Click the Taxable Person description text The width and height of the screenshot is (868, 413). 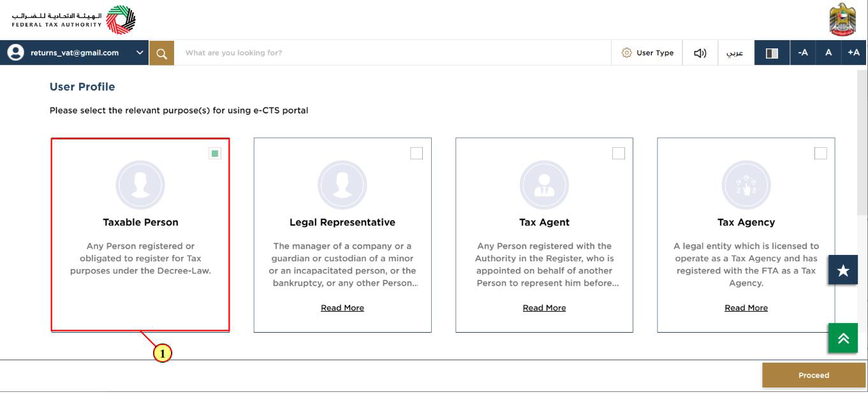pos(140,258)
